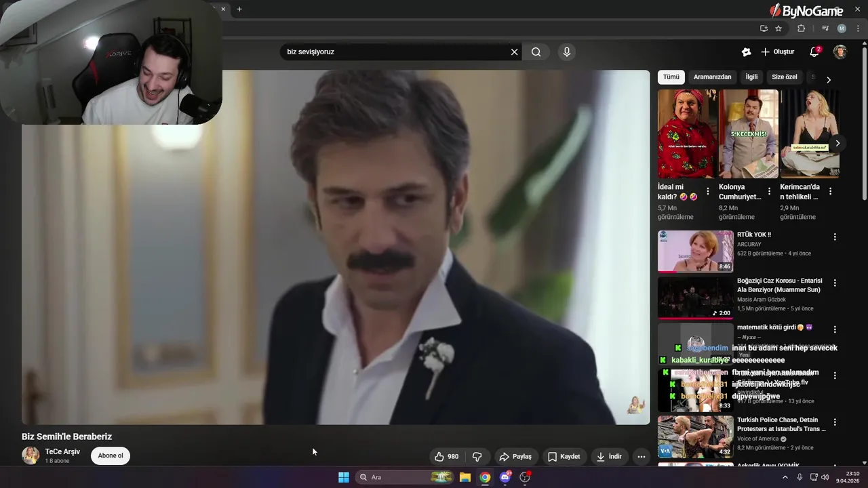
Task: Open options for İdeal mi kaldı short
Action: click(708, 192)
